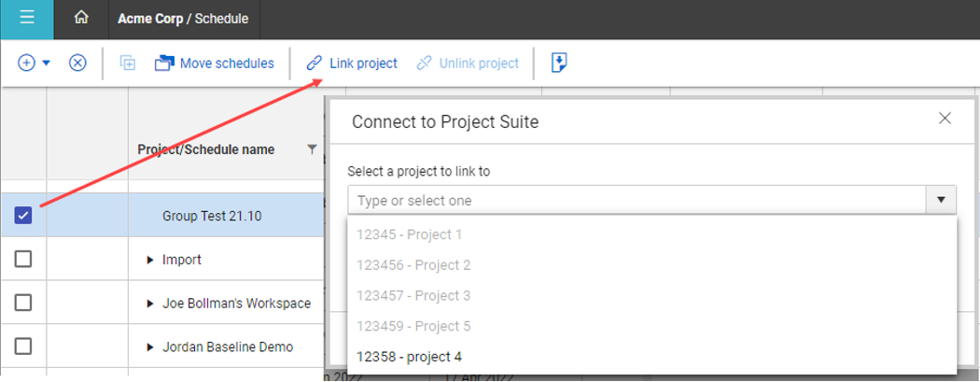Open the hamburger navigation menu
The image size is (980, 382).
click(26, 19)
